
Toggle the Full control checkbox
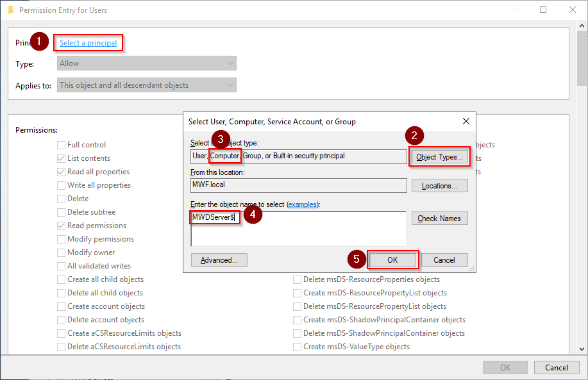pyautogui.click(x=62, y=145)
